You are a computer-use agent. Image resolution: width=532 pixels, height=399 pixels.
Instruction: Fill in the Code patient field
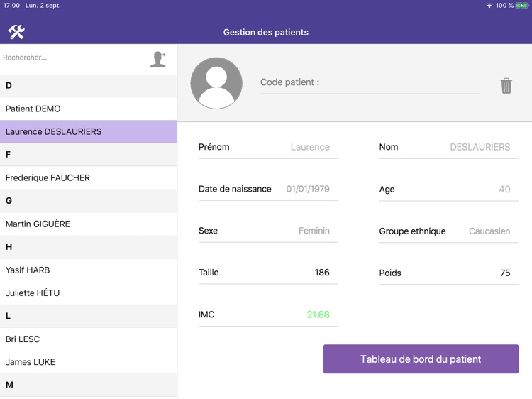click(370, 82)
